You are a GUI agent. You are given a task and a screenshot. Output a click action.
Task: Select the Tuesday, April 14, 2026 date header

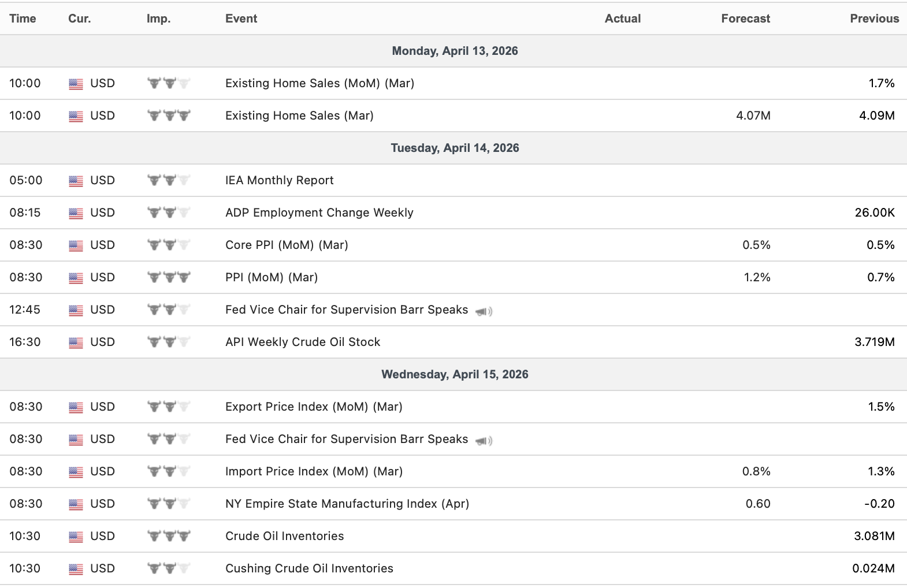[455, 148]
